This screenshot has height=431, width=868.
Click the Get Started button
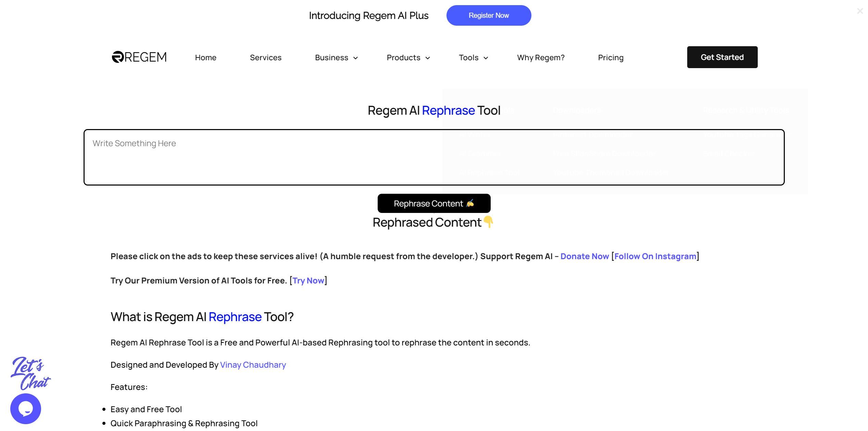coord(722,56)
